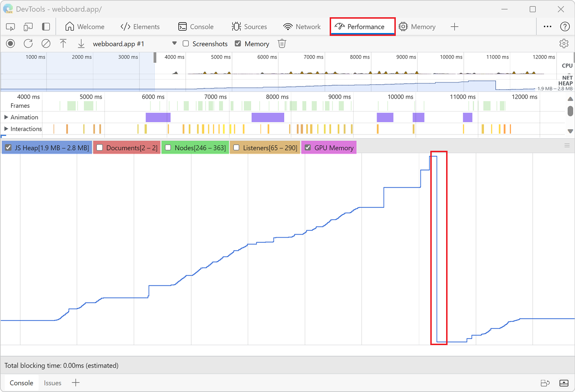
Task: Toggle device emulation mode
Action: [x=28, y=27]
